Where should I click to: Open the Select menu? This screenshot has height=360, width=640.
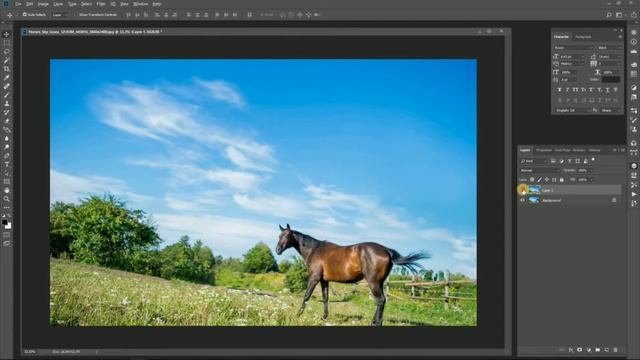pyautogui.click(x=86, y=4)
